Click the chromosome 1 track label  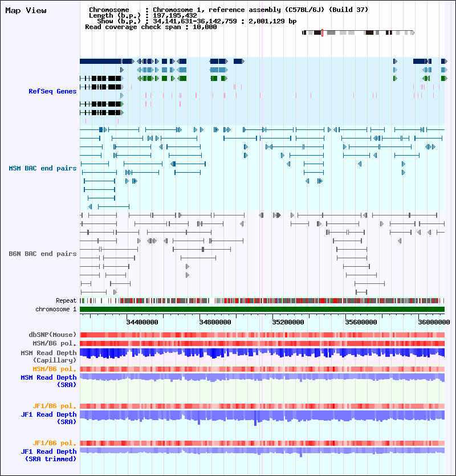[56, 309]
